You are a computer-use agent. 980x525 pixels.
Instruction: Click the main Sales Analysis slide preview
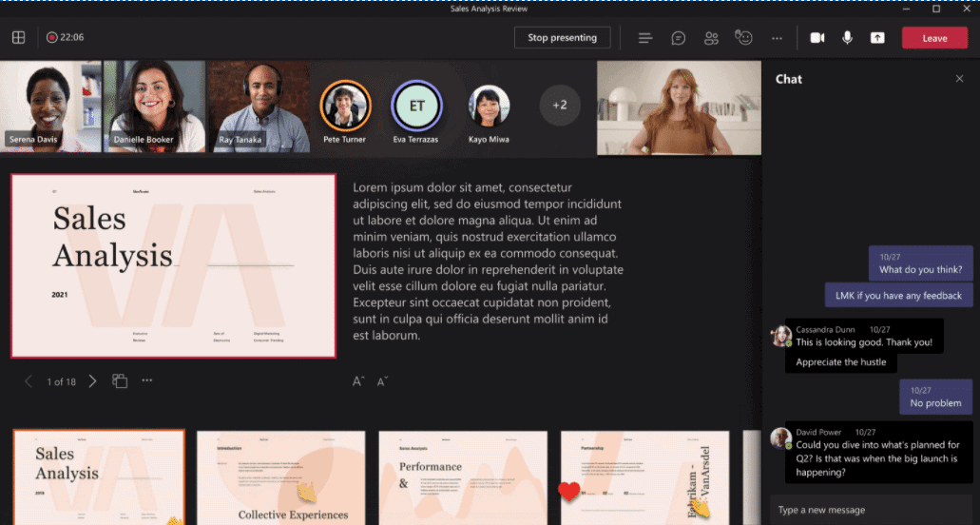tap(173, 265)
